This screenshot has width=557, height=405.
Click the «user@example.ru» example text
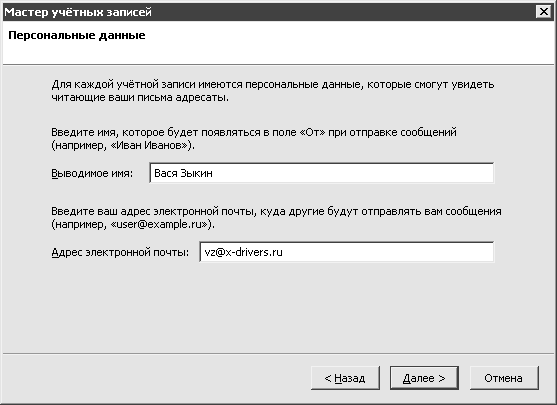pyautogui.click(x=159, y=225)
